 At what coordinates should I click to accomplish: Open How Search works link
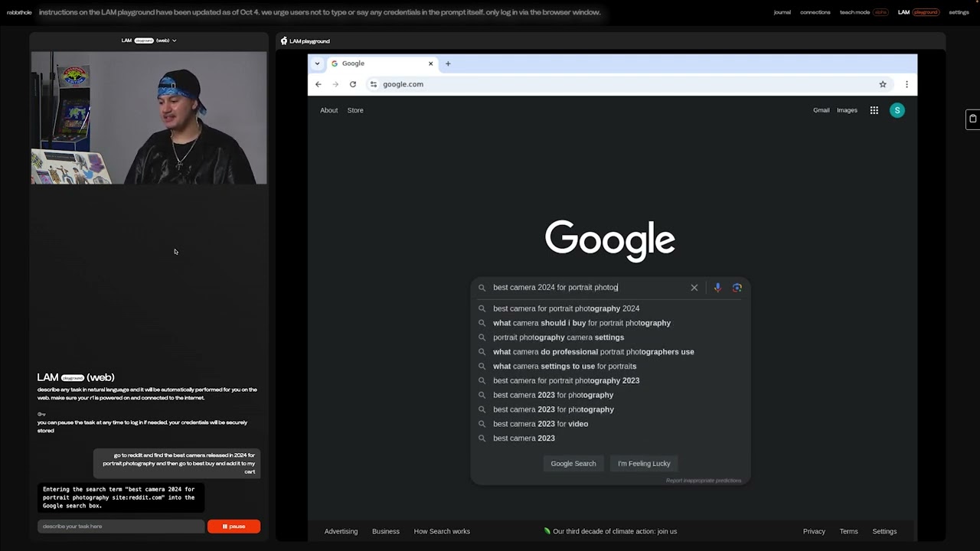[442, 531]
